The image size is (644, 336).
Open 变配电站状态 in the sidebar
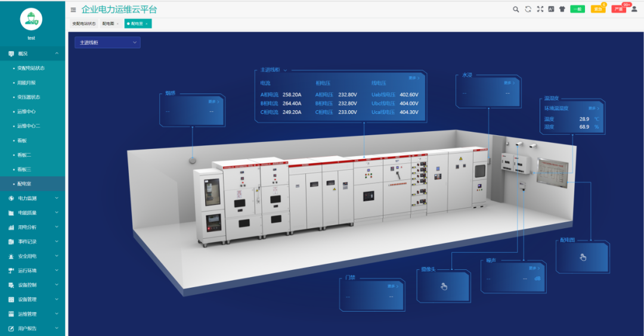click(31, 68)
